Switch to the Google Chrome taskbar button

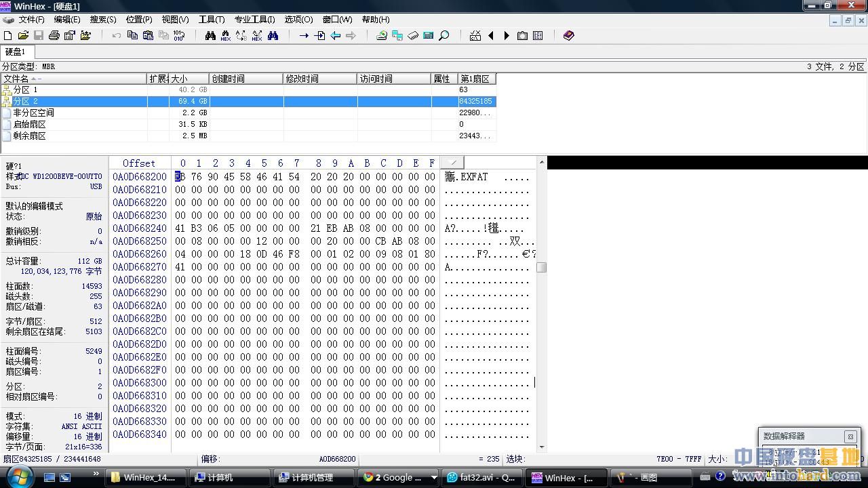coord(399,478)
